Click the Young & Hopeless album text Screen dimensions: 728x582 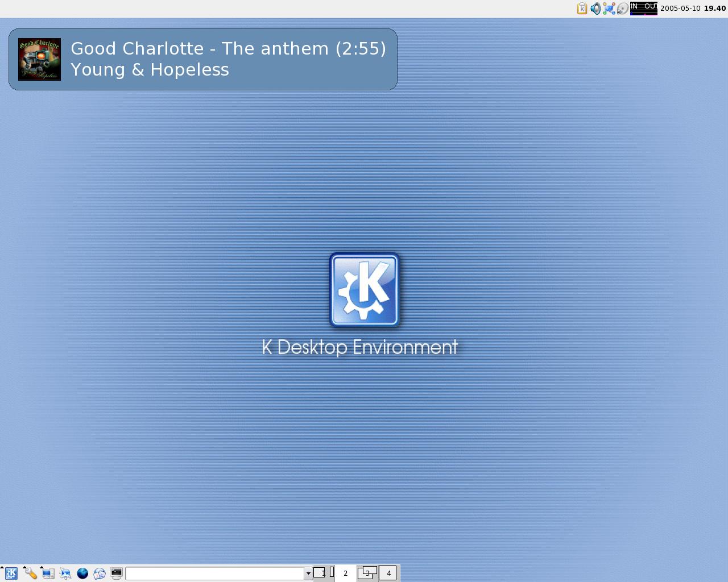coord(150,70)
